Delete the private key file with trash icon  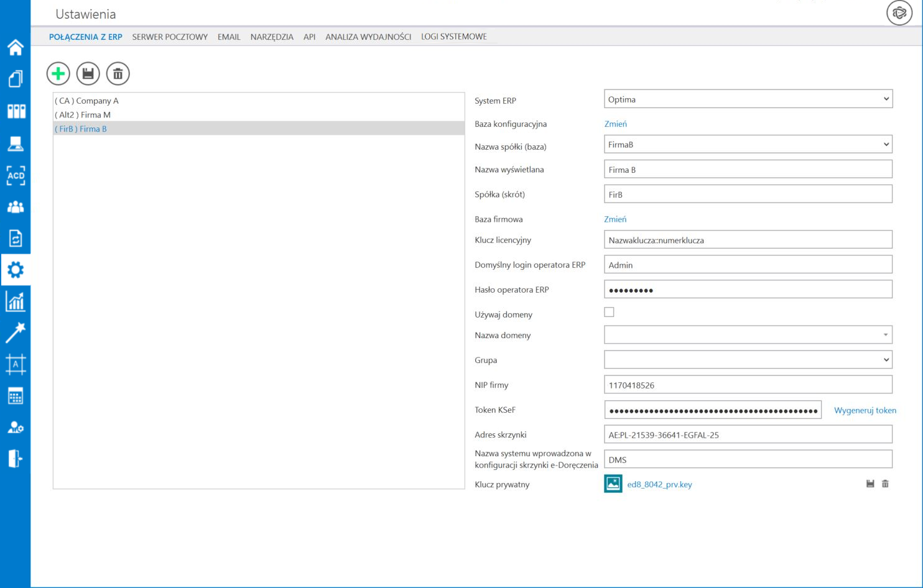coord(885,484)
